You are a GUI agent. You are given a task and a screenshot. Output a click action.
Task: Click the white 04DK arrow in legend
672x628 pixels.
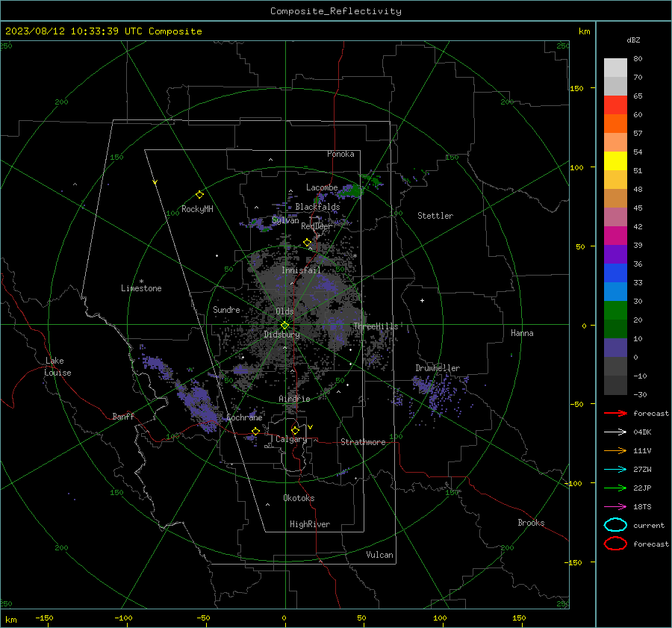[x=615, y=432]
